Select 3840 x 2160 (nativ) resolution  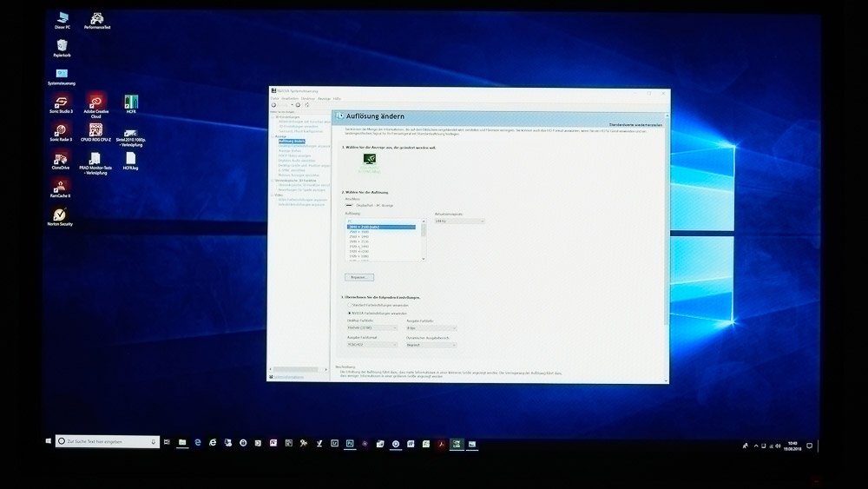(381, 227)
